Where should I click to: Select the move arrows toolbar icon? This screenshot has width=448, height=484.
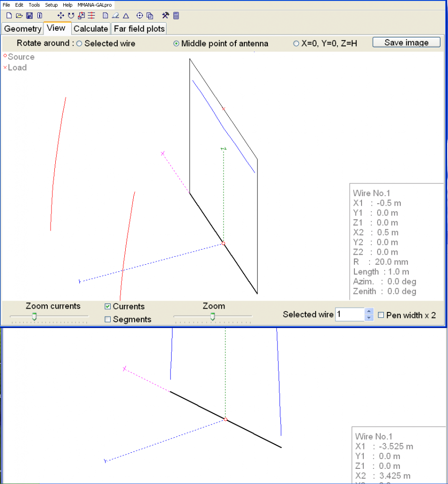[60, 16]
